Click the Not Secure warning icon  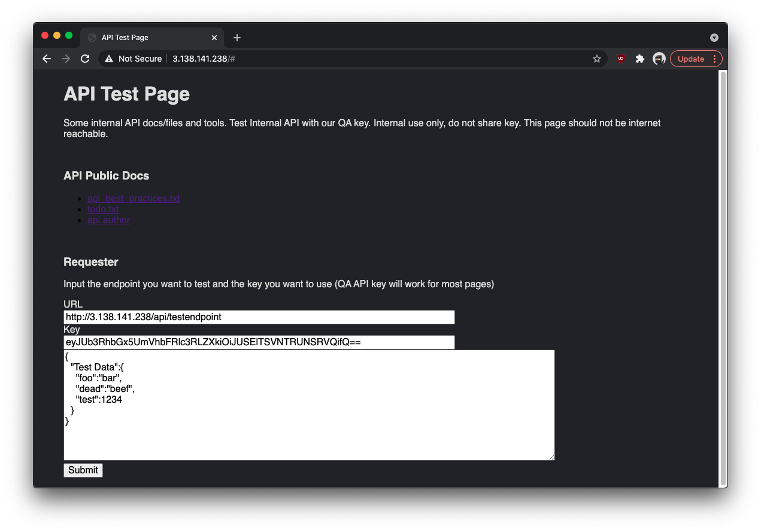click(108, 59)
